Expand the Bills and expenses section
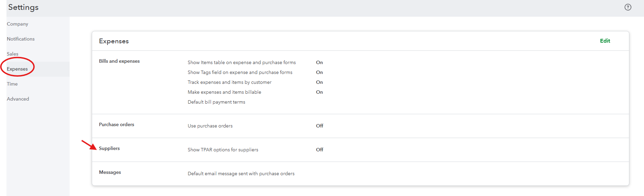644x196 pixels. click(x=119, y=61)
